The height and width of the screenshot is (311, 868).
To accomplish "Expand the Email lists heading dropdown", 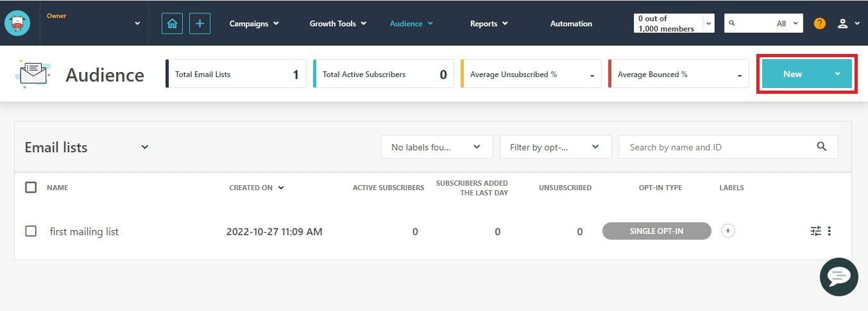I will (x=145, y=147).
